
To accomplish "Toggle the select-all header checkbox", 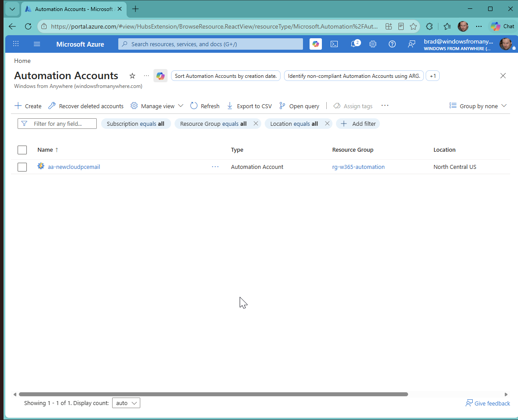I will point(22,150).
